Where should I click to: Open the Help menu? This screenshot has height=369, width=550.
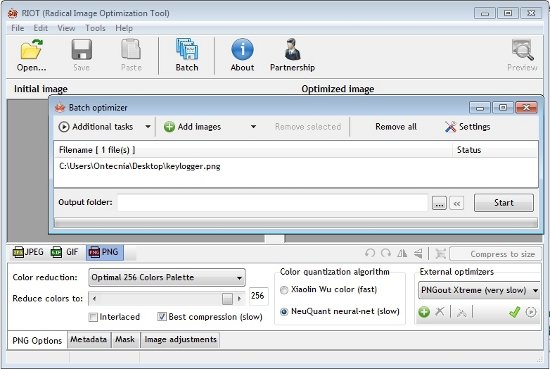(124, 28)
